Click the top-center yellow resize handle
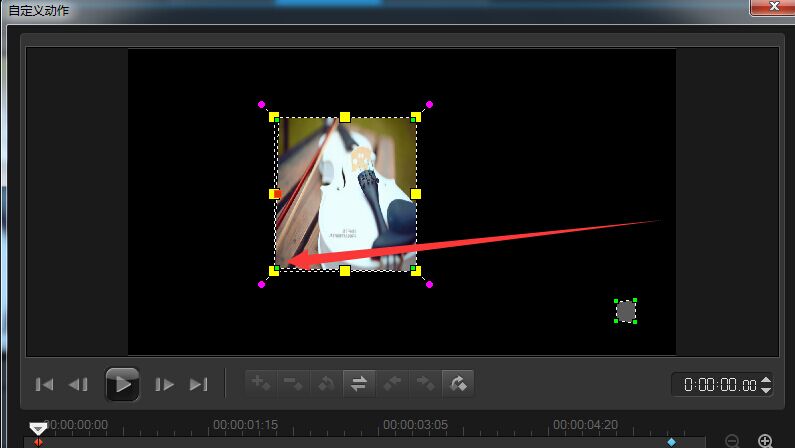This screenshot has height=448, width=795. 345,118
